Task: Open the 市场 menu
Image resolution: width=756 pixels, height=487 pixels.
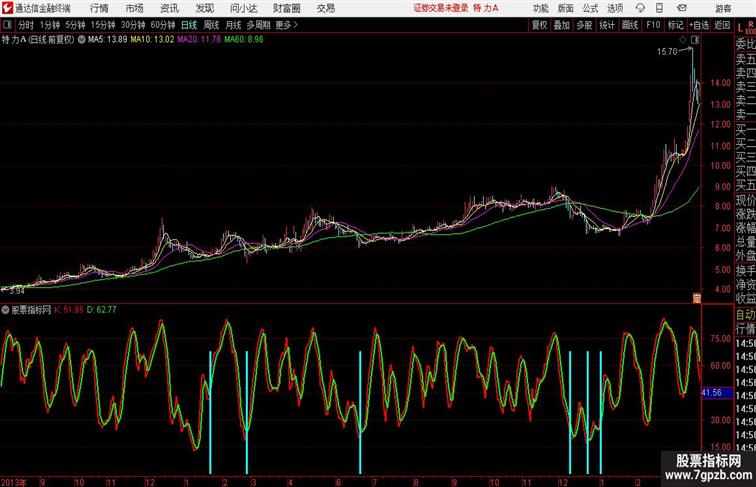Action: [x=135, y=8]
